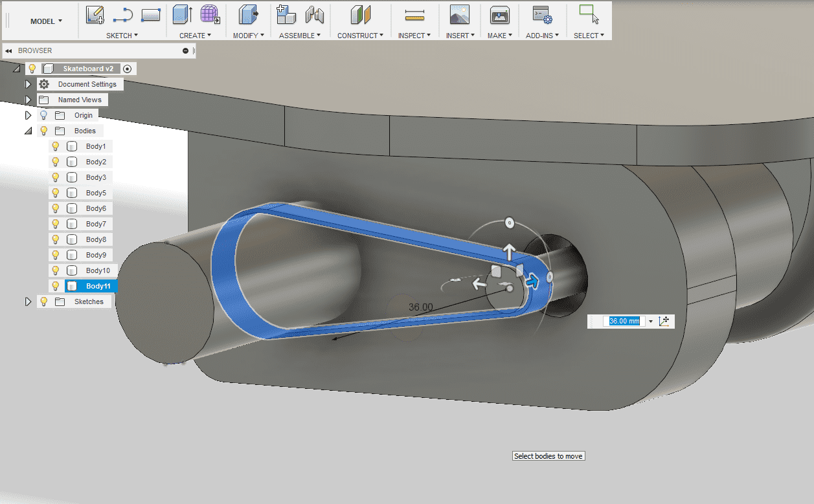Open the INSPECT menu

tap(414, 36)
